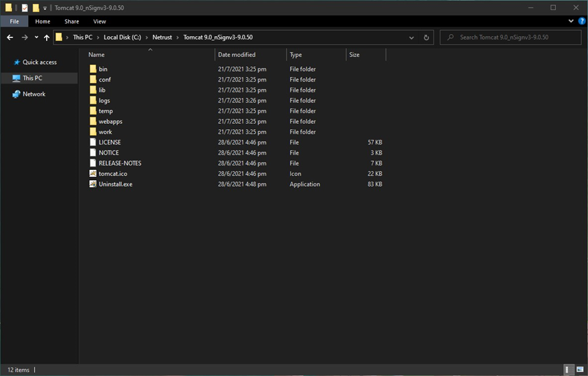The height and width of the screenshot is (376, 588).
Task: Click the 83 KB size value
Action: point(375,185)
